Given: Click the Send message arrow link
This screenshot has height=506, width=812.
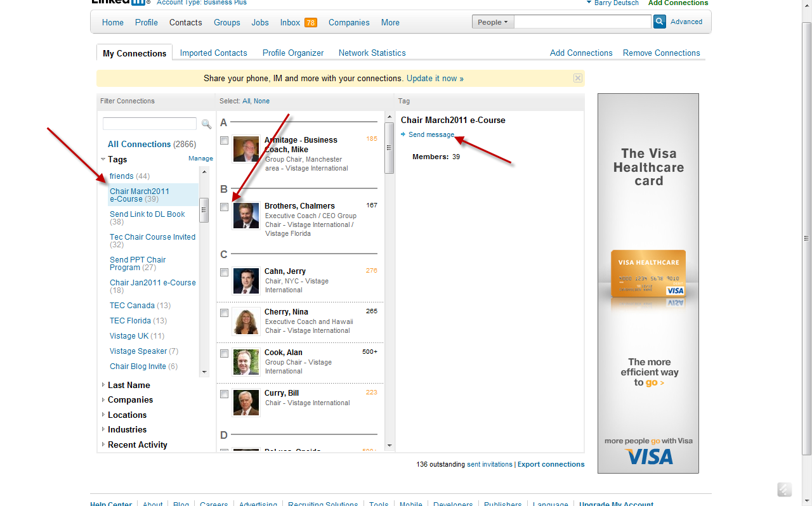Looking at the screenshot, I should (x=431, y=134).
